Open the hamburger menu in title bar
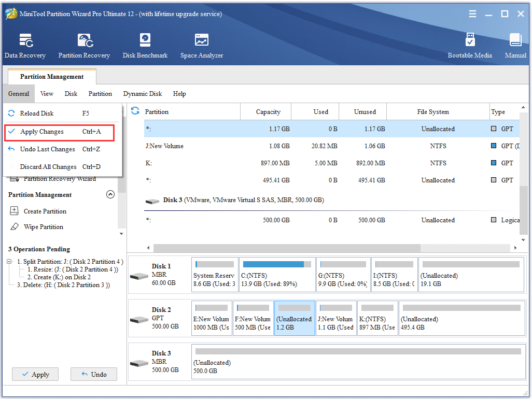 pyautogui.click(x=473, y=14)
